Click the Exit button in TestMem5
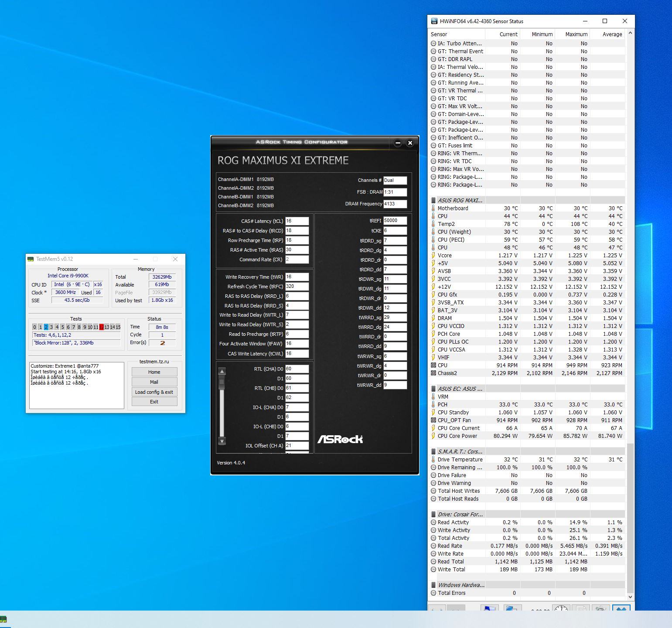Image resolution: width=672 pixels, height=628 pixels. pos(154,402)
